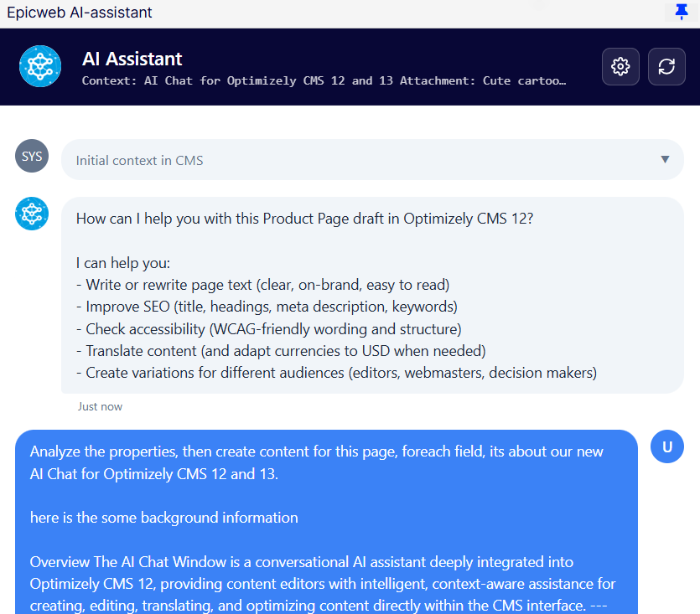Open the chevron next to Initial context
700x614 pixels.
click(x=665, y=159)
